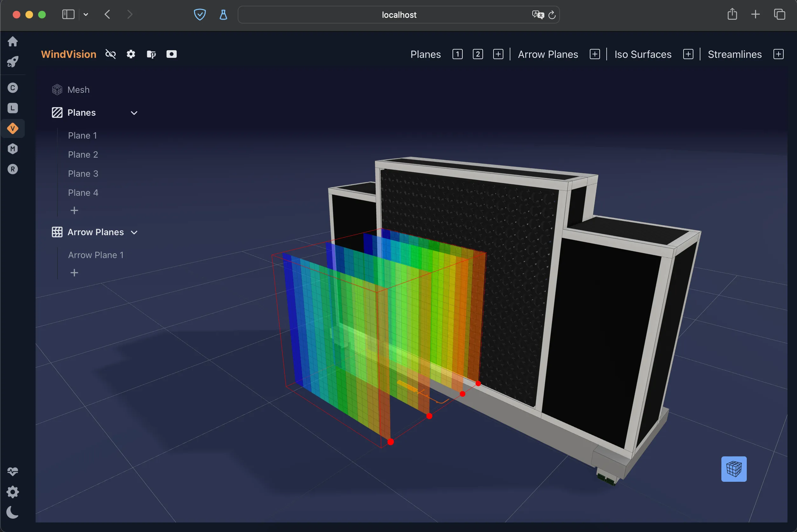Click the hidden-eye visibility icon beside WindVision
This screenshot has width=797, height=532.
tap(111, 54)
